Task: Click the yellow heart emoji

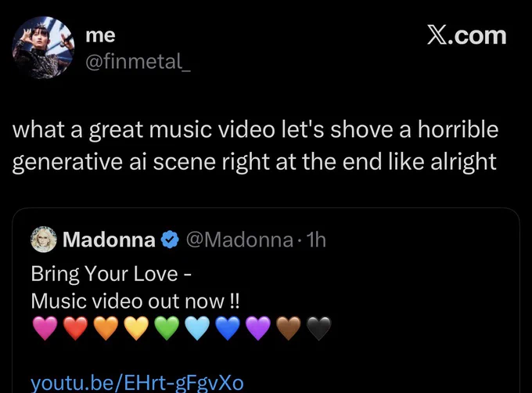Action: pos(136,328)
